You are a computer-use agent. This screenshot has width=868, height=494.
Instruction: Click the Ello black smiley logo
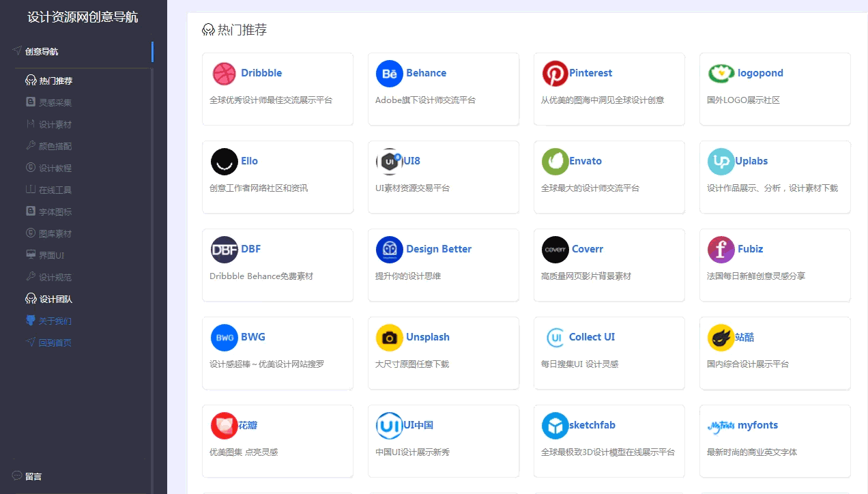pos(225,162)
